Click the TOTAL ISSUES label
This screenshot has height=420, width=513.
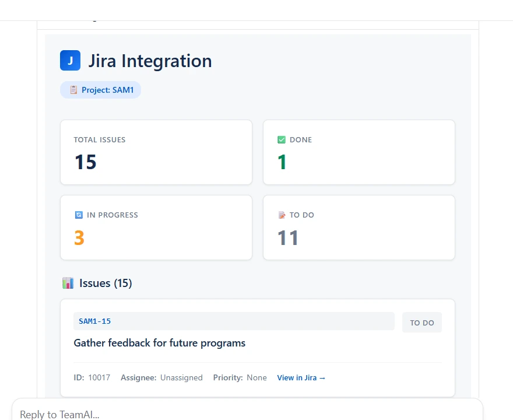(100, 140)
